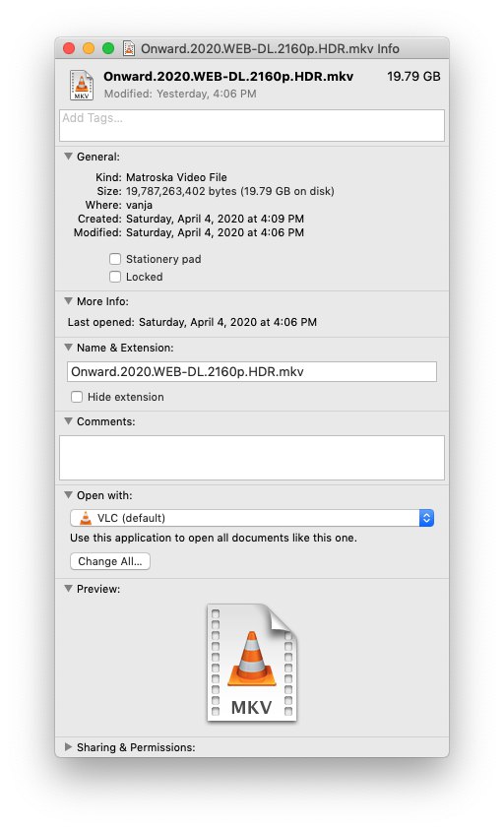Click the MKV file icon in title bar
Image resolution: width=504 pixels, height=830 pixels.
point(129,48)
